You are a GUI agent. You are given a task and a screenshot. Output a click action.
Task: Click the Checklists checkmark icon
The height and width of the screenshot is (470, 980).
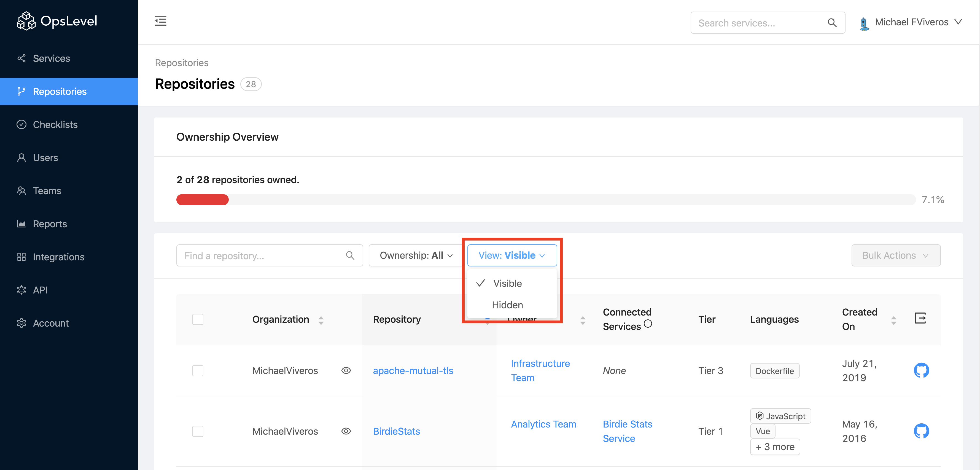point(21,125)
